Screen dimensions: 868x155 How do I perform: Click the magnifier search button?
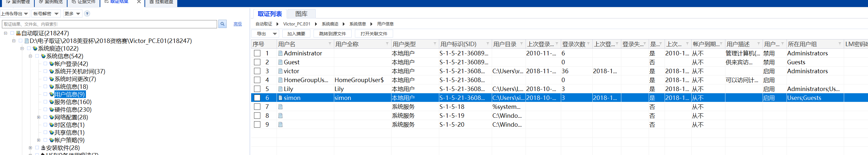coord(222,24)
